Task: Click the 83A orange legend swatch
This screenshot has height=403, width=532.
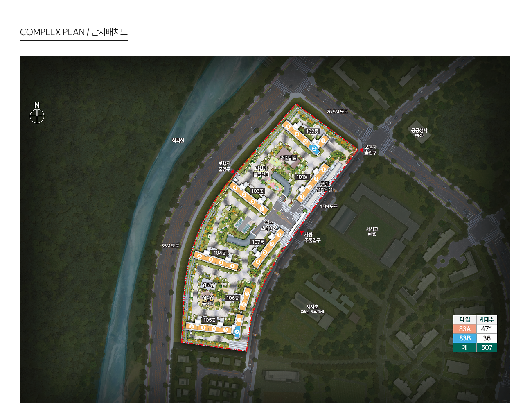Action: pos(464,329)
